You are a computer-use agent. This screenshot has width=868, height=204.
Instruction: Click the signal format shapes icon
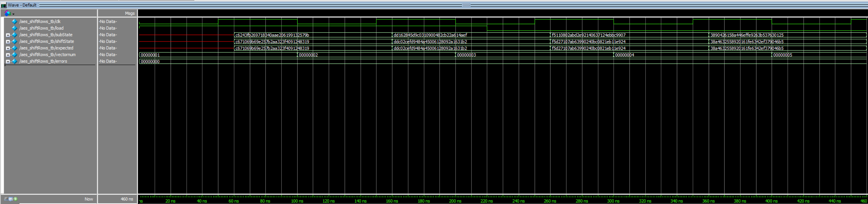click(8, 13)
